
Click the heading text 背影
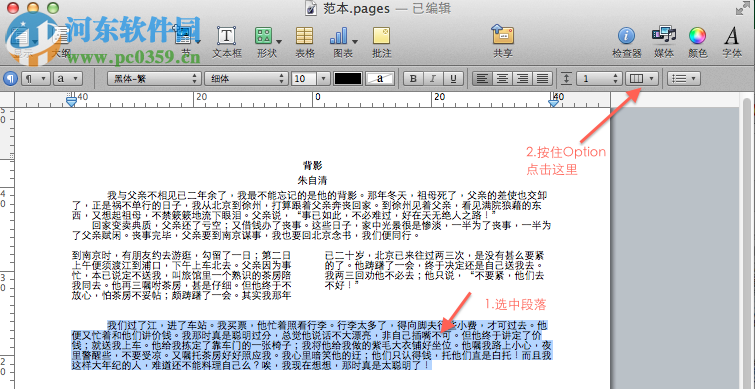tap(312, 166)
